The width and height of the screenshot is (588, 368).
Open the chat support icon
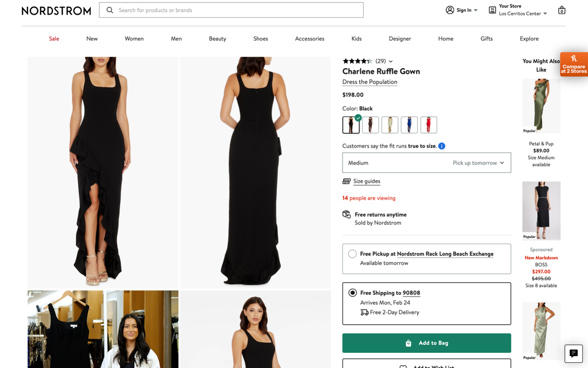573,353
